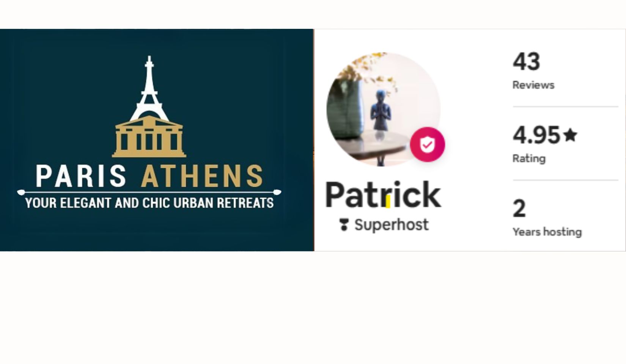The height and width of the screenshot is (364, 626).
Task: Click the rating star icon
Action: coord(570,135)
